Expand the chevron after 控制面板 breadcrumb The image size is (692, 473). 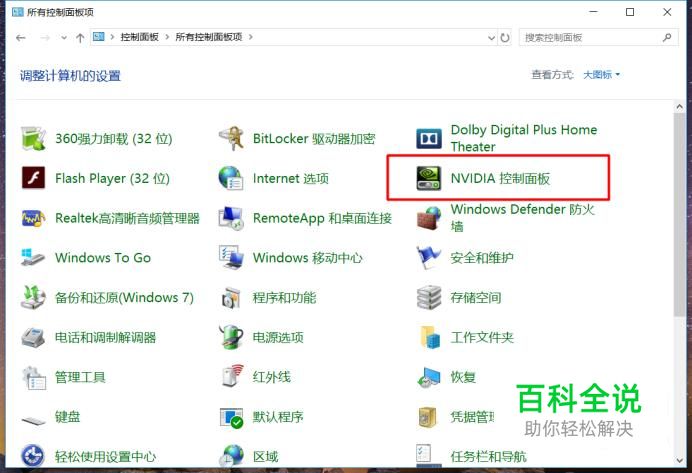(167, 37)
